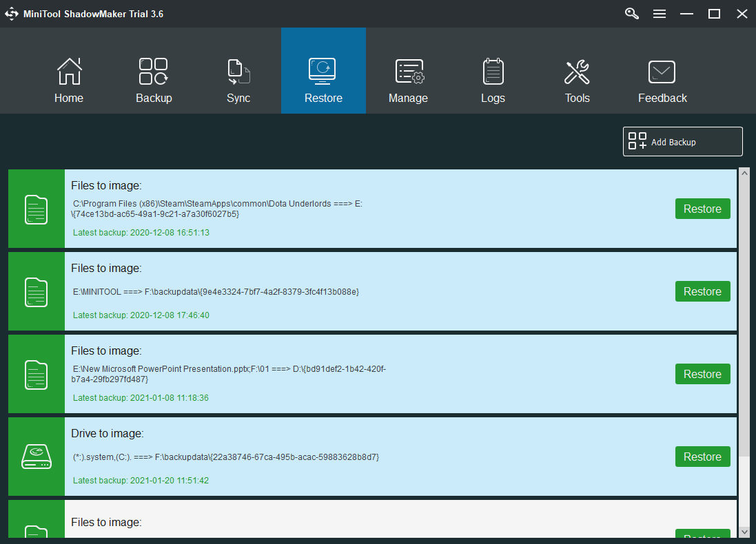This screenshot has height=544, width=756.
Task: Click 'Latest backup: 2020-12-08 17:46:40' text
Action: [141, 315]
